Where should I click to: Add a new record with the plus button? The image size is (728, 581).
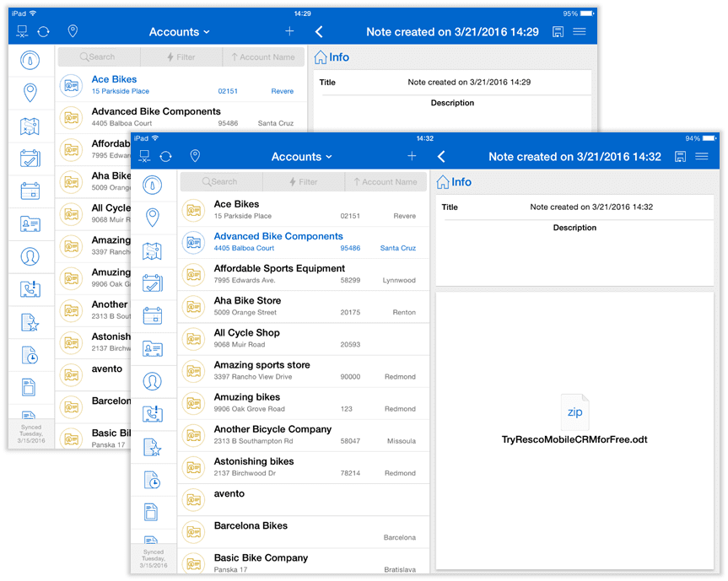tap(412, 156)
